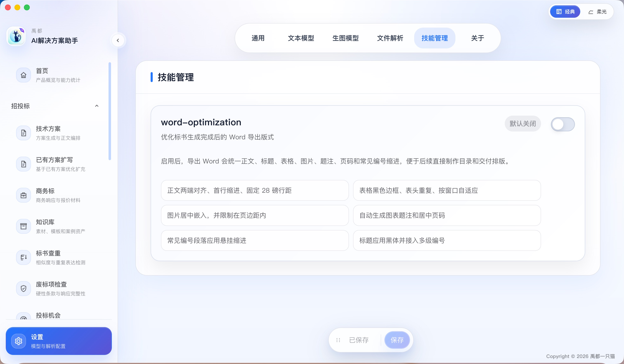Click the word-optimization title
The height and width of the screenshot is (364, 624).
(x=201, y=122)
